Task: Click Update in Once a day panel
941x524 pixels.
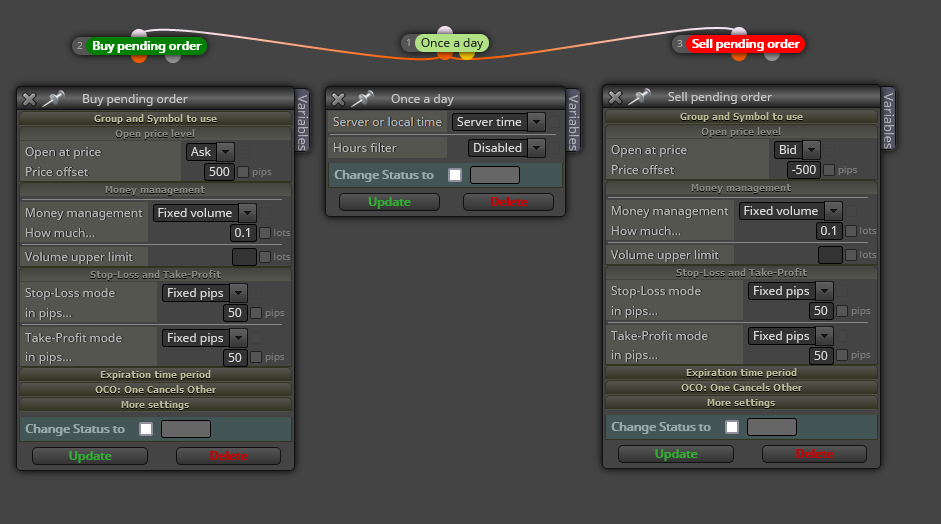Action: coord(389,202)
